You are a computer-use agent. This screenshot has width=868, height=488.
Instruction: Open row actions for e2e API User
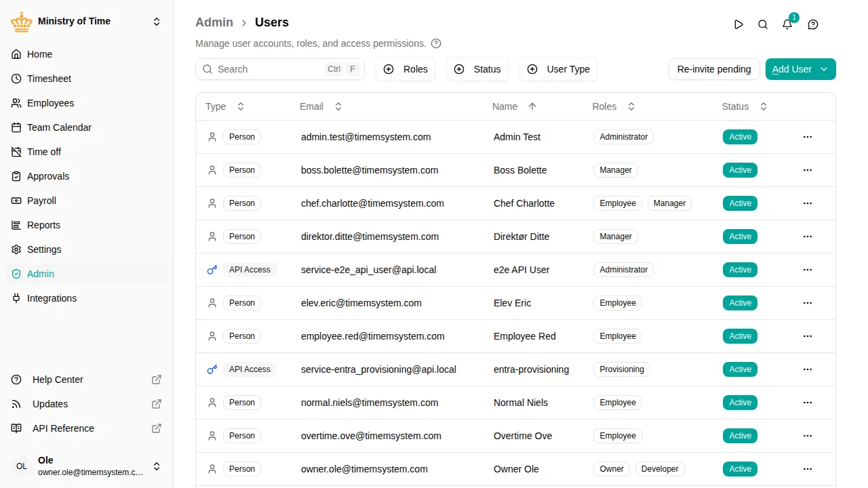pyautogui.click(x=808, y=270)
